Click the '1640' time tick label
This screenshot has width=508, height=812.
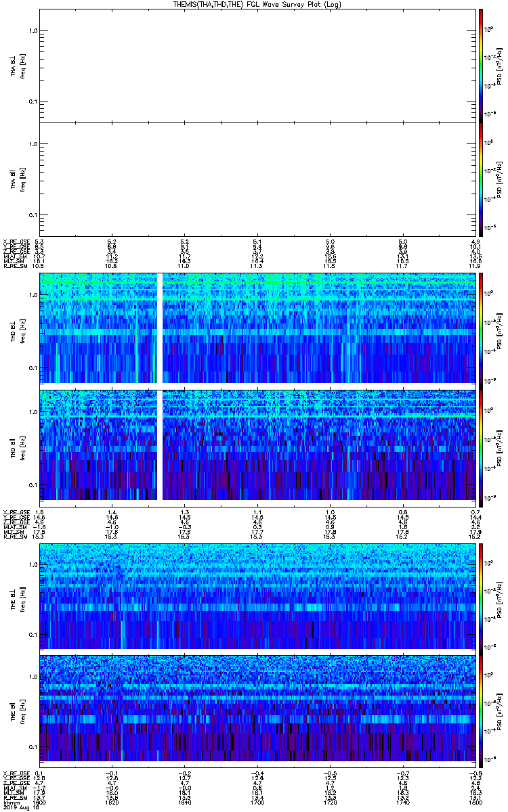184,804
